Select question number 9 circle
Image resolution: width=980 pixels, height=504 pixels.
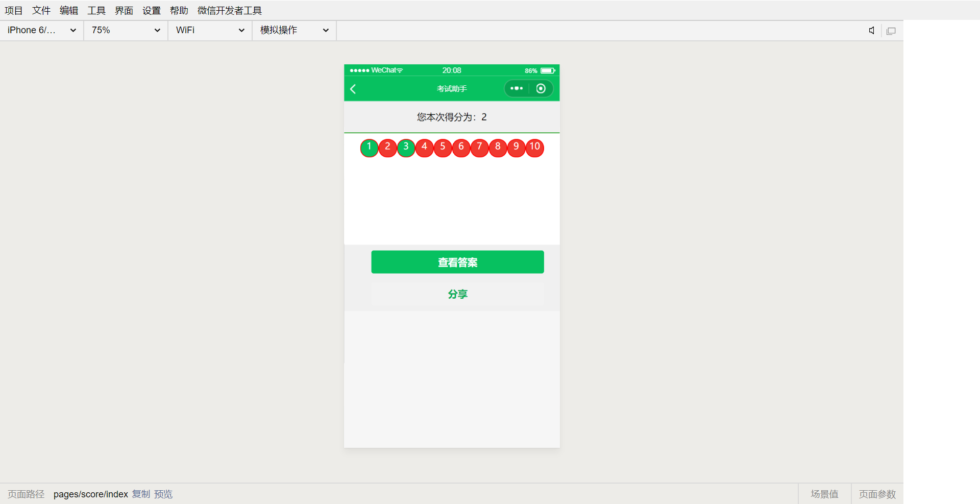[517, 148]
